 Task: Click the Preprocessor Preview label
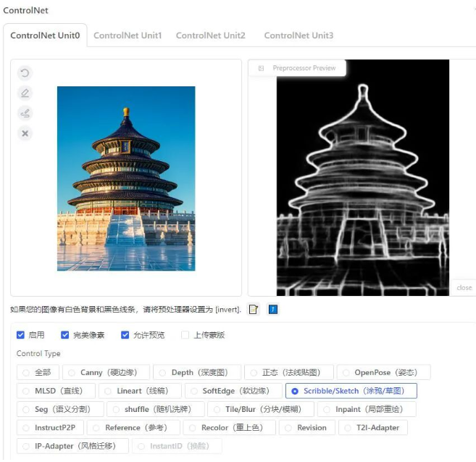(304, 68)
